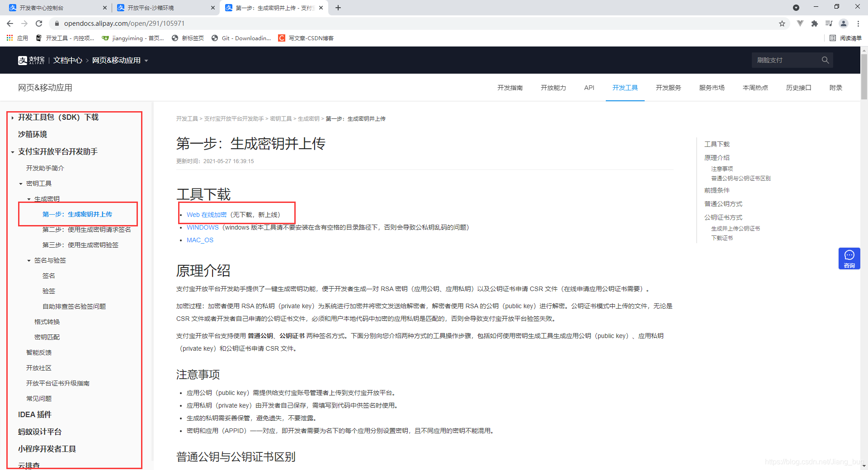This screenshot has height=470, width=868.
Task: Open the MAC_OS download link
Action: click(x=200, y=240)
